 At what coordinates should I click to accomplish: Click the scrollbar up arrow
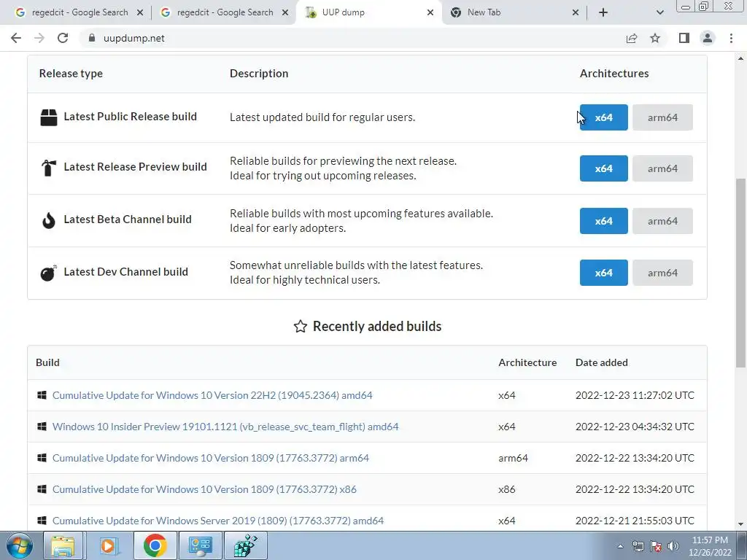tap(740, 59)
